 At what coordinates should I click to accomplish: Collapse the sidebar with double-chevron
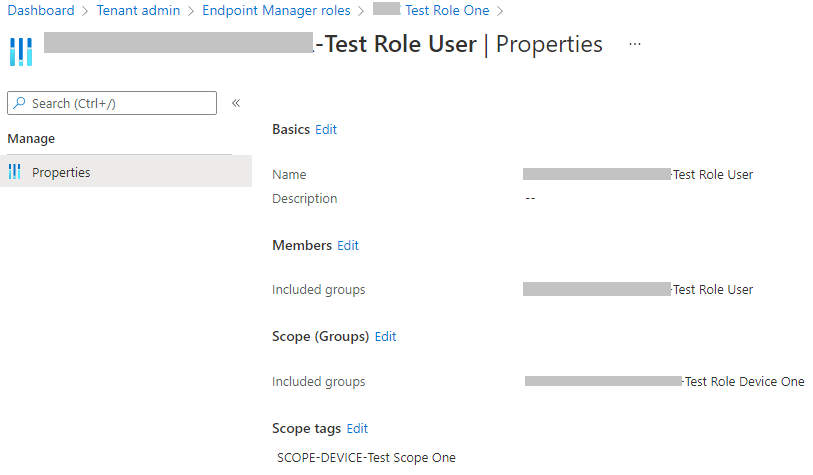[x=236, y=103]
